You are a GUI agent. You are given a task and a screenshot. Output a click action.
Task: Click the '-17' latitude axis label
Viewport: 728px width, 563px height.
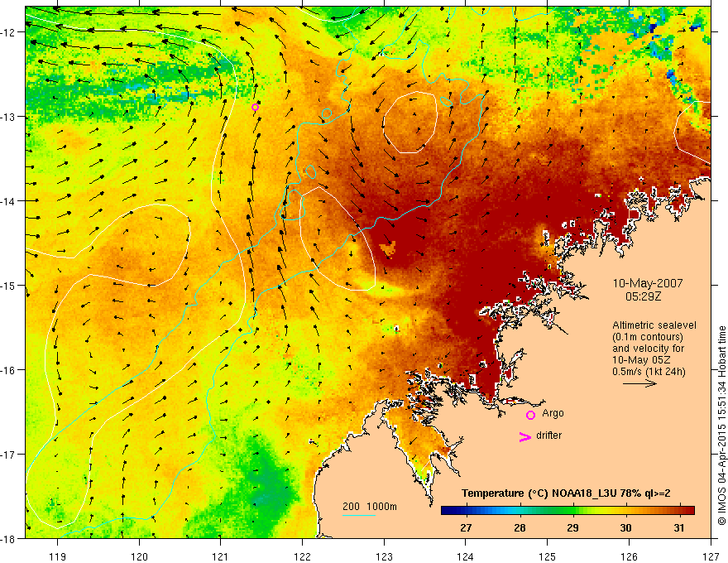click(9, 455)
